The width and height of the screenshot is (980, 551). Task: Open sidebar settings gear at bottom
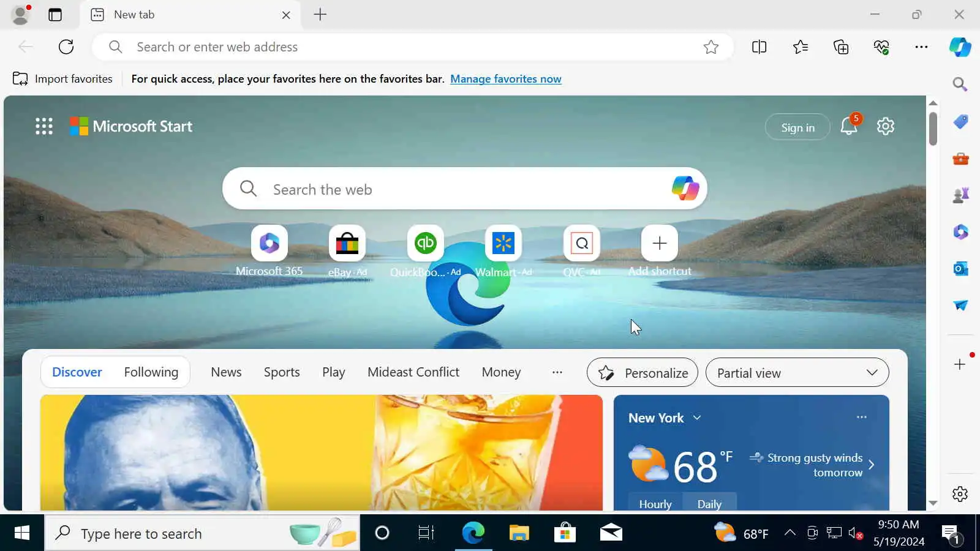point(960,494)
